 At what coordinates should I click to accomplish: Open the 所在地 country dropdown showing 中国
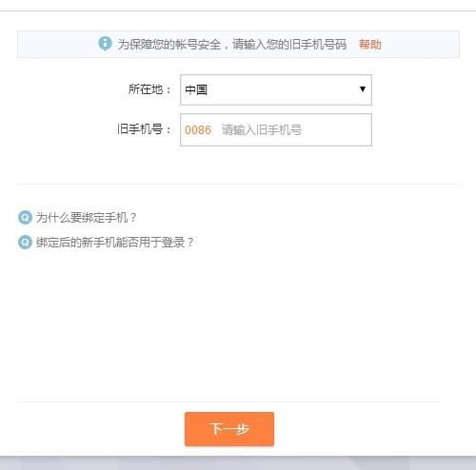276,89
